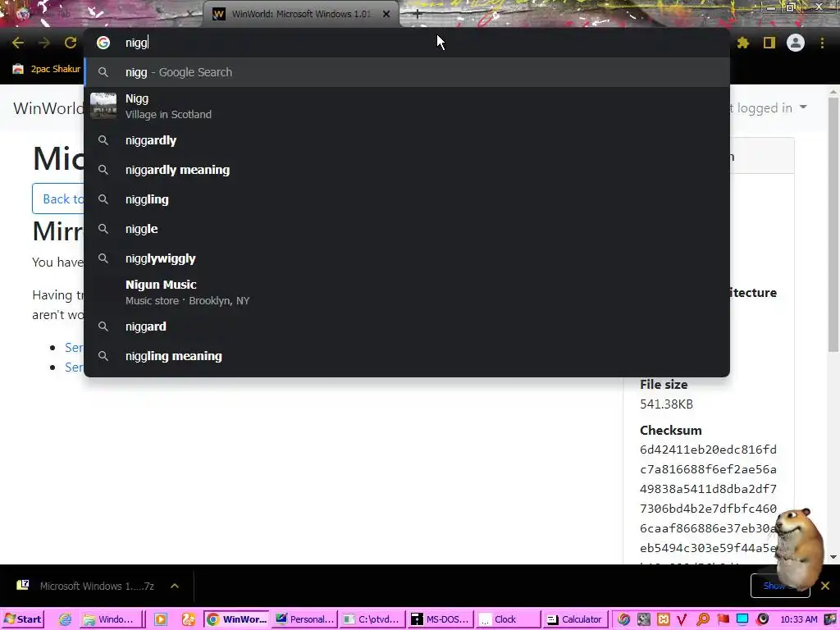Go back using the browser back arrow
Screen dimensions: 840x630
click(x=18, y=43)
